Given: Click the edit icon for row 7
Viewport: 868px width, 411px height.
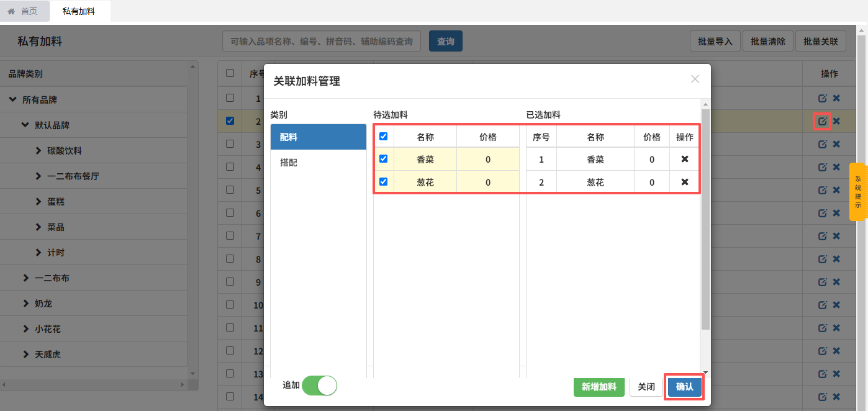Looking at the screenshot, I should 823,236.
